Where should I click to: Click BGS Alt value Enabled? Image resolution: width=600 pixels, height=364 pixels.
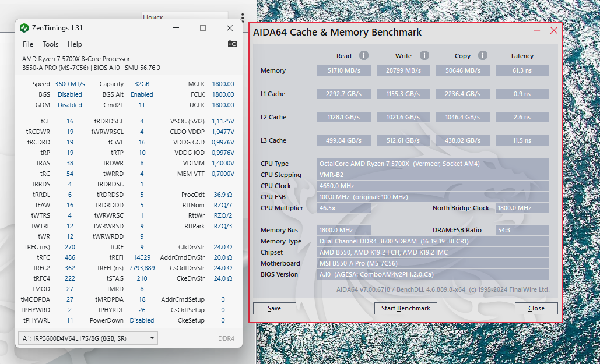coord(142,94)
